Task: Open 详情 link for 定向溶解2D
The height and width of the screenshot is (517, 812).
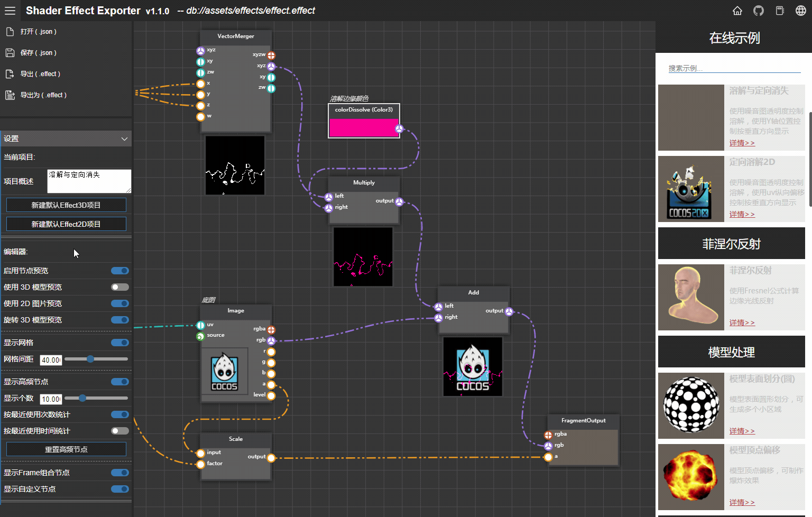Action: pyautogui.click(x=742, y=214)
